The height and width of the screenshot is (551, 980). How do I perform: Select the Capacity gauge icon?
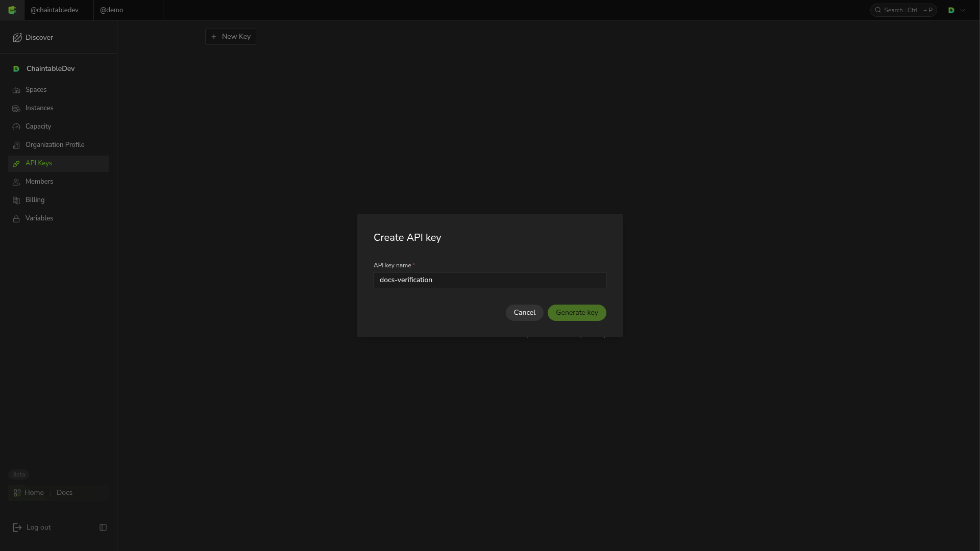16,127
